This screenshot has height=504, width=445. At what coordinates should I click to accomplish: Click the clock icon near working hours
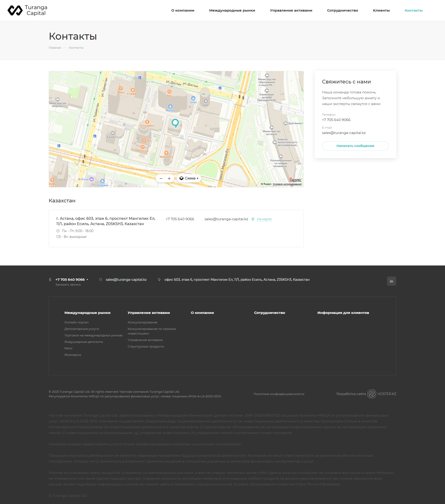[x=58, y=231]
